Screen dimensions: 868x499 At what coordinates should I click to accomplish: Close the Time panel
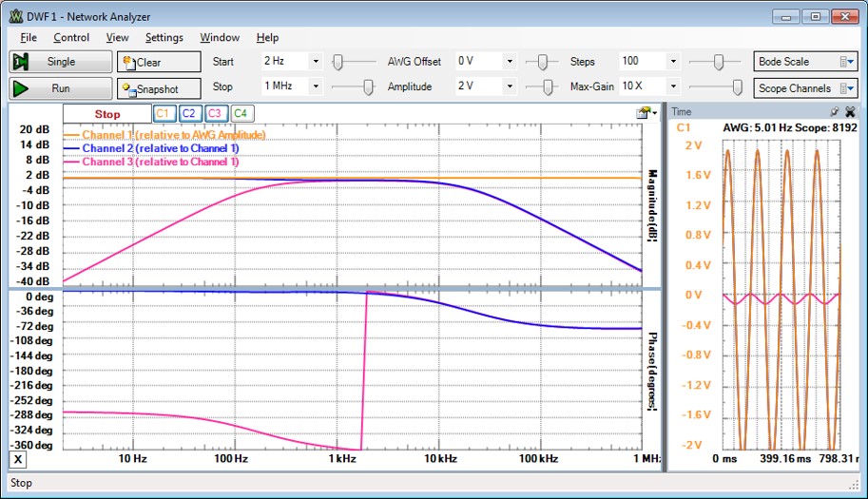click(849, 111)
